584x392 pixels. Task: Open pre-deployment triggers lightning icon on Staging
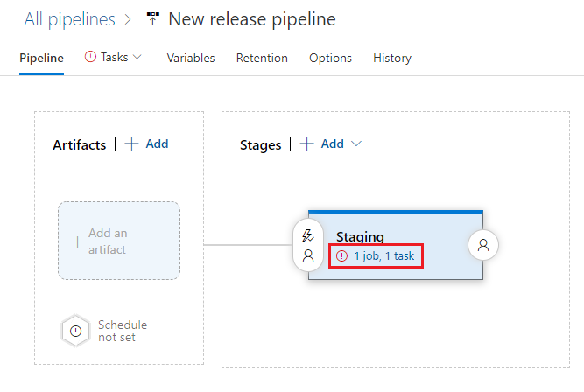point(307,235)
